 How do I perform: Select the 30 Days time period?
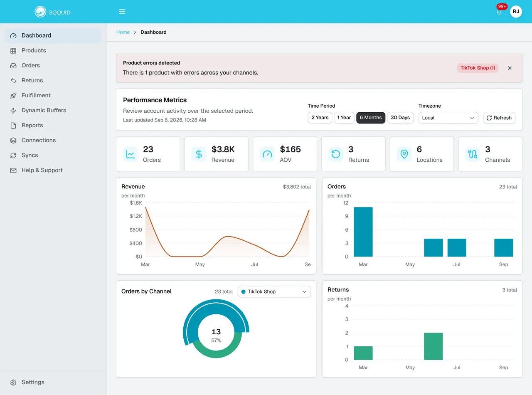400,118
